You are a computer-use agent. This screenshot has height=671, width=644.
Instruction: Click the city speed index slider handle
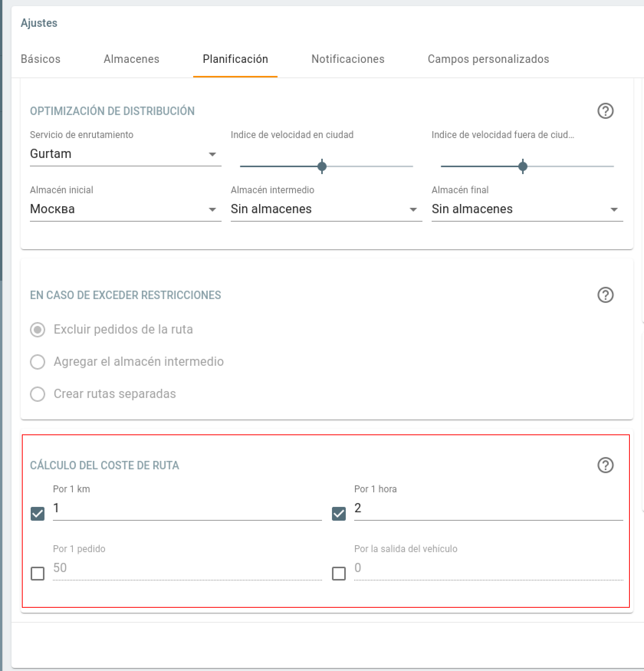click(322, 166)
